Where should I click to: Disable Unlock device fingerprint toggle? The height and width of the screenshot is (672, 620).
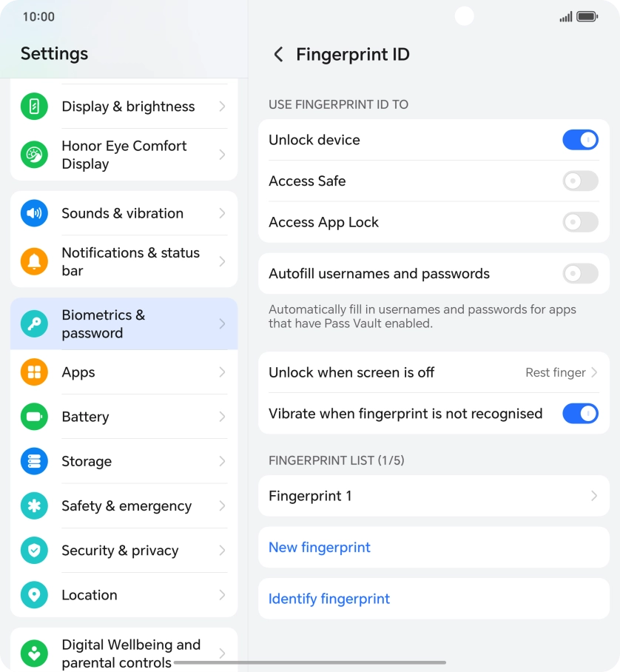pyautogui.click(x=580, y=139)
